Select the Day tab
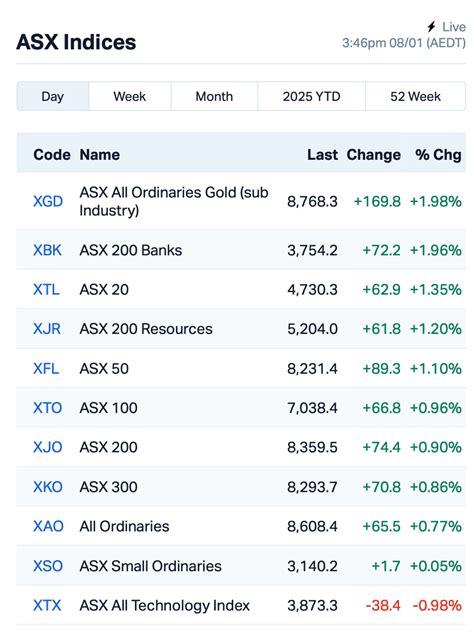 [x=53, y=96]
